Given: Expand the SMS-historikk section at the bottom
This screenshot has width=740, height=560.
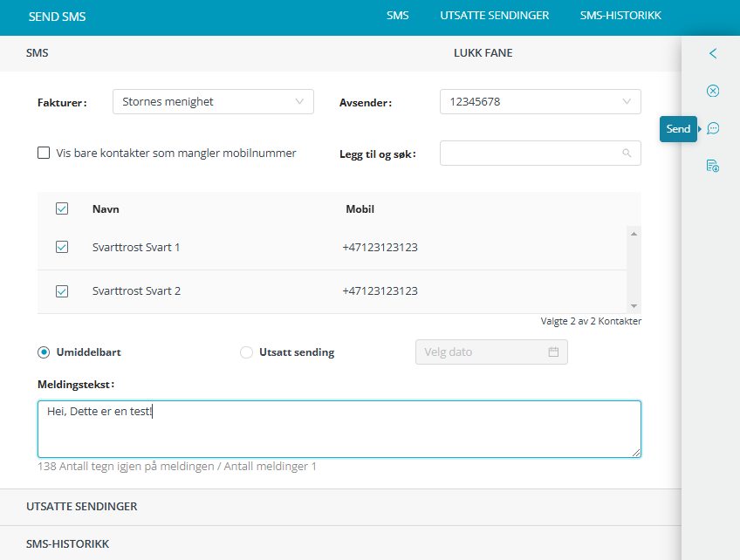Looking at the screenshot, I should (x=68, y=543).
